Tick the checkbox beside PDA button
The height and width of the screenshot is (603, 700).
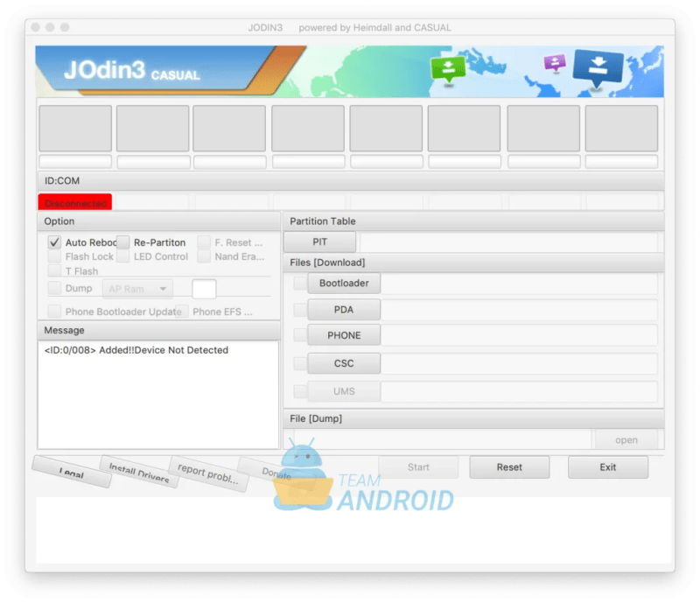coord(300,310)
